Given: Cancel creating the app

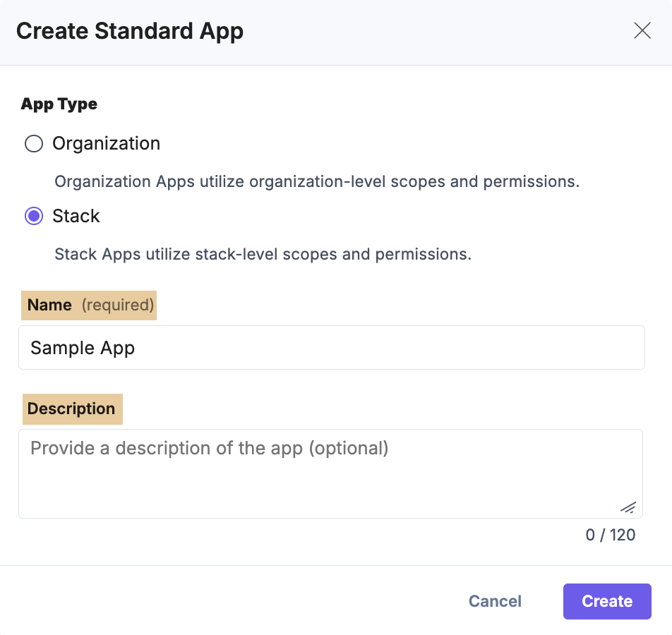Looking at the screenshot, I should click(494, 601).
